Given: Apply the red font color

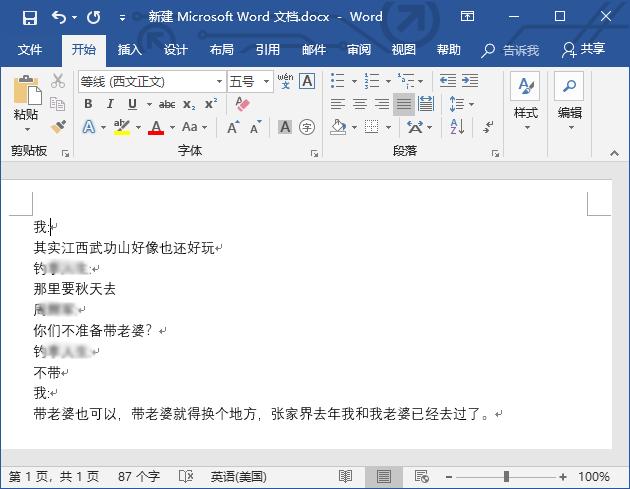Looking at the screenshot, I should [x=156, y=127].
